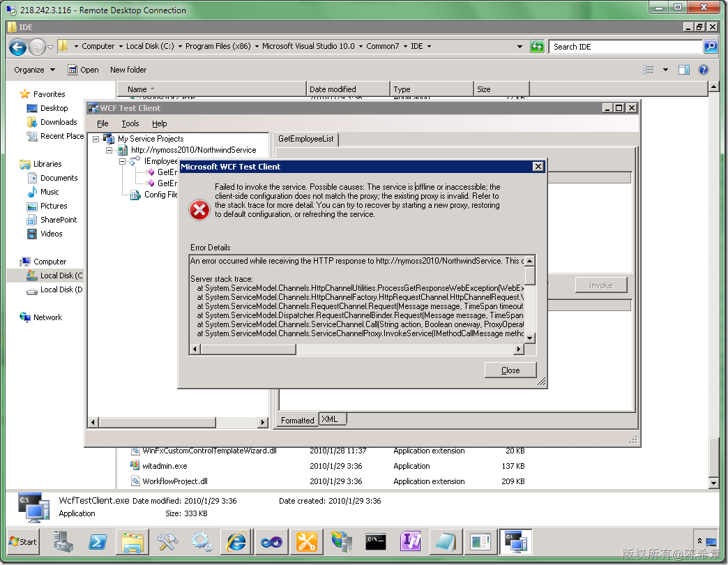Collapse the NorthwindService URL tree node

[109, 150]
